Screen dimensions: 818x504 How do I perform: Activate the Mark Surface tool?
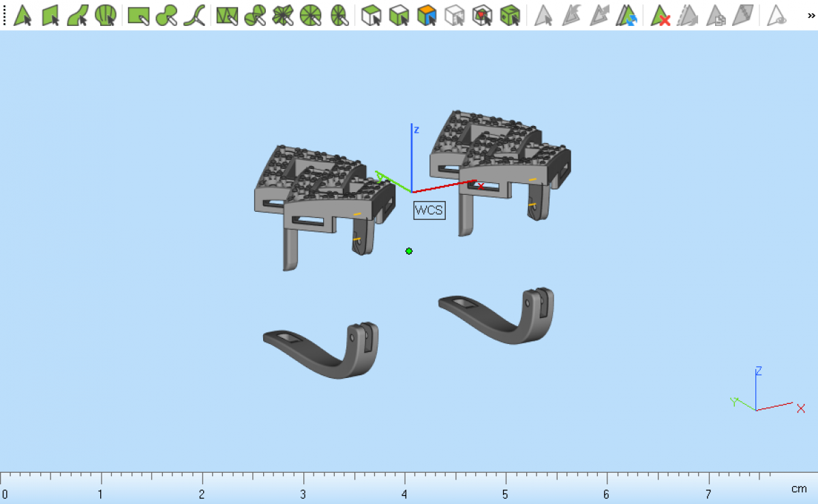pyautogui.click(x=78, y=15)
